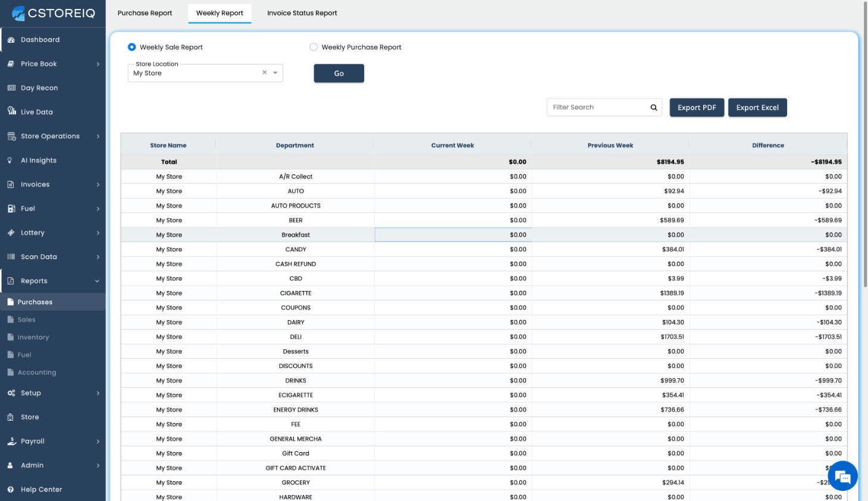This screenshot has width=868, height=501.
Task: Clear the Store Location selection
Action: pos(265,73)
